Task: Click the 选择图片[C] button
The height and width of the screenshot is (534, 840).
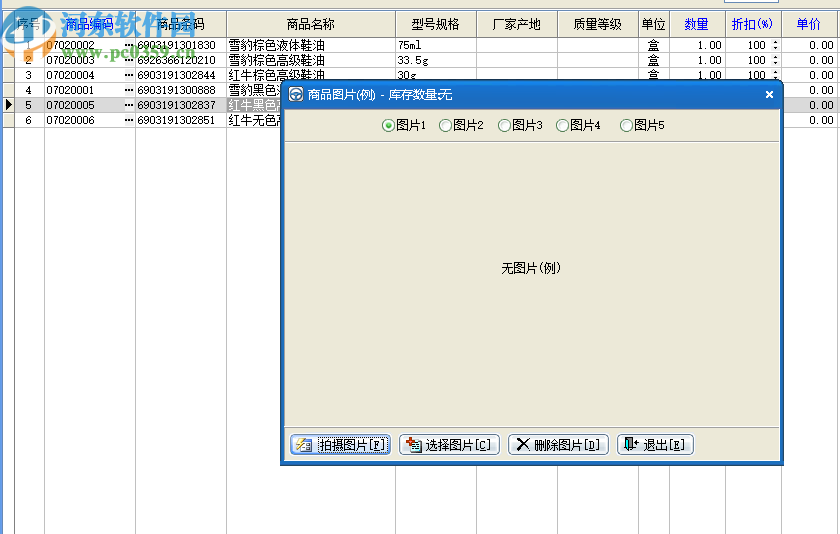Action: click(449, 445)
